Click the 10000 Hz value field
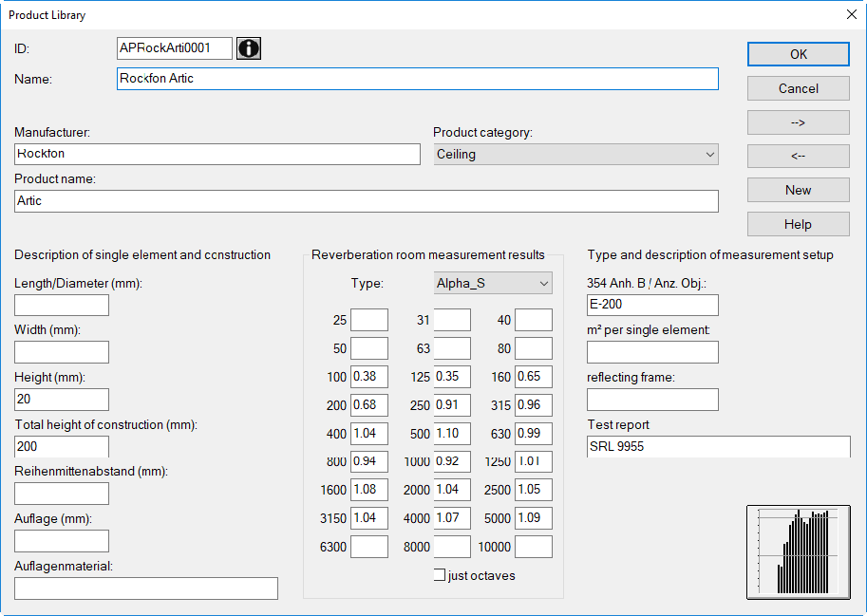The height and width of the screenshot is (616, 867). (534, 547)
